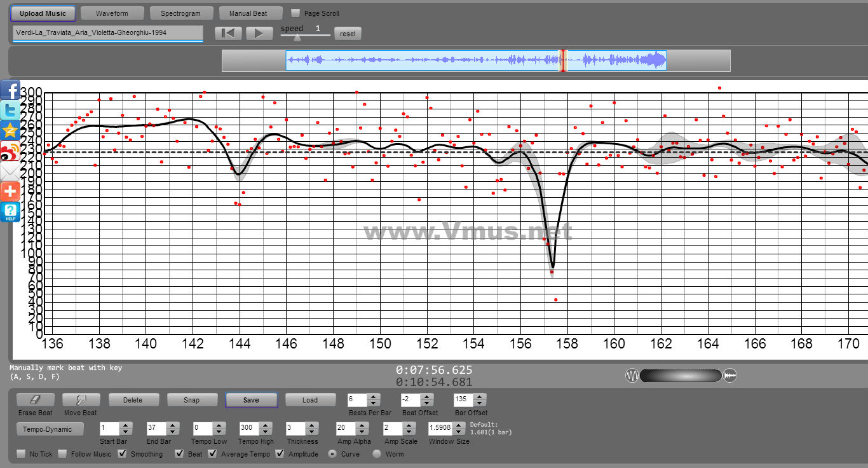Decrease Bar Offset with down arrow
Image resolution: width=868 pixels, height=468 pixels.
[x=481, y=403]
